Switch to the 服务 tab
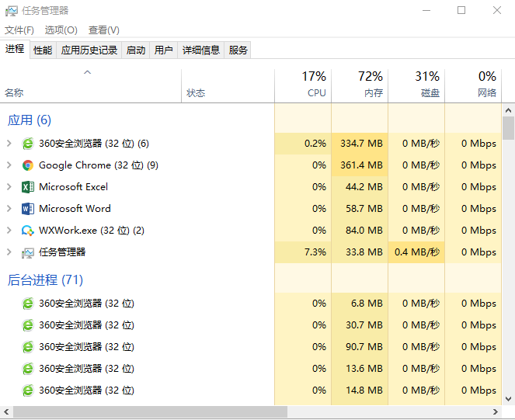This screenshot has height=420, width=515. (238, 50)
